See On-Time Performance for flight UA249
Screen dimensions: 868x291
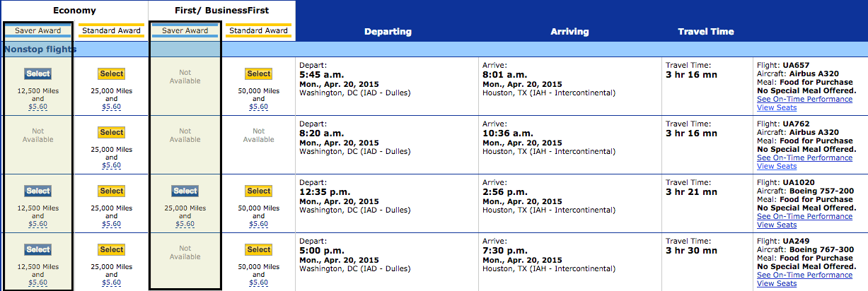[804, 275]
